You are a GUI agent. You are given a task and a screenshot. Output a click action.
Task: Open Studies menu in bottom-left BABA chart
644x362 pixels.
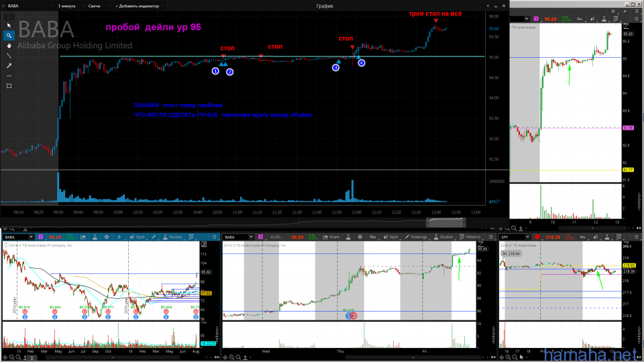[172, 237]
